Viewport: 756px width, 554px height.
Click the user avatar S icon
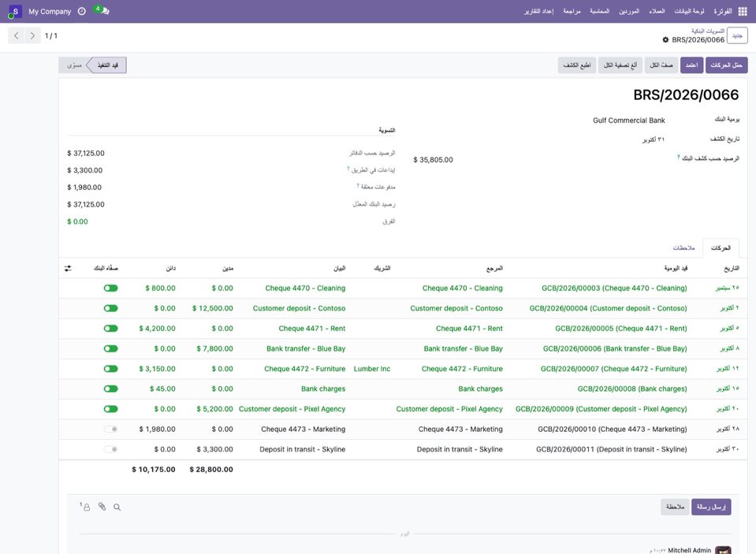coord(15,11)
